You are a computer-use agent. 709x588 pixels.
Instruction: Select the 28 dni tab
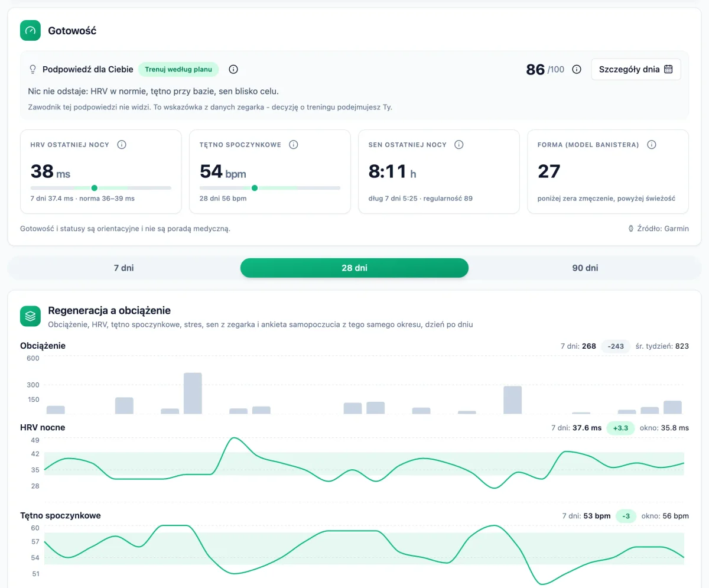(x=354, y=268)
